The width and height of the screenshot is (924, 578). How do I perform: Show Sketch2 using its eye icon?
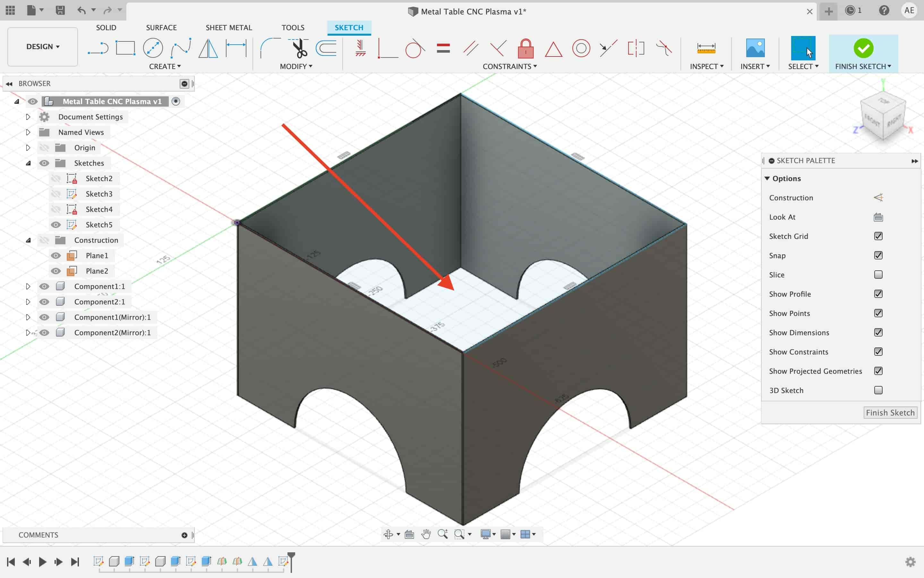(56, 179)
